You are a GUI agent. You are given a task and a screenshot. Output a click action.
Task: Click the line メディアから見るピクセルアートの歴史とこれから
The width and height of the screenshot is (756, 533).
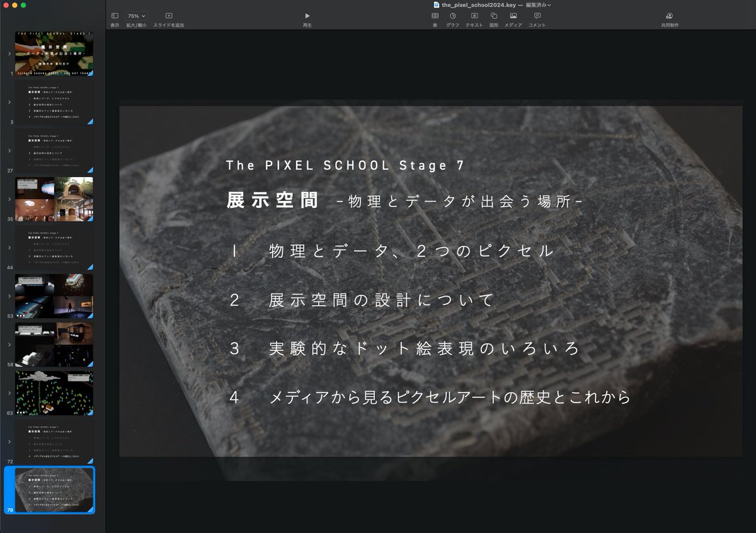point(450,398)
